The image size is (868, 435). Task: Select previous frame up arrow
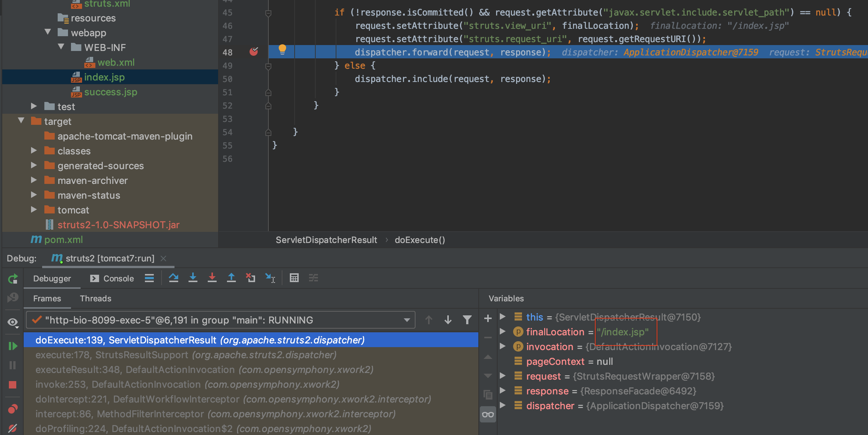pyautogui.click(x=429, y=320)
